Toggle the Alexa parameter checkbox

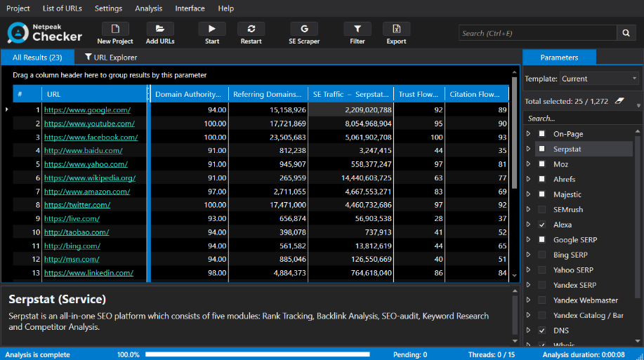click(x=541, y=225)
